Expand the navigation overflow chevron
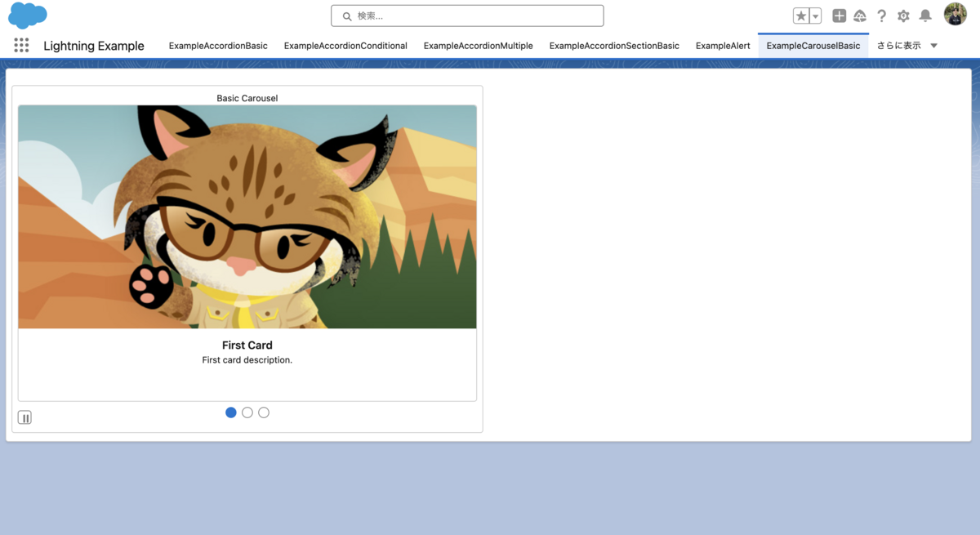The width and height of the screenshot is (980, 535). [x=933, y=46]
